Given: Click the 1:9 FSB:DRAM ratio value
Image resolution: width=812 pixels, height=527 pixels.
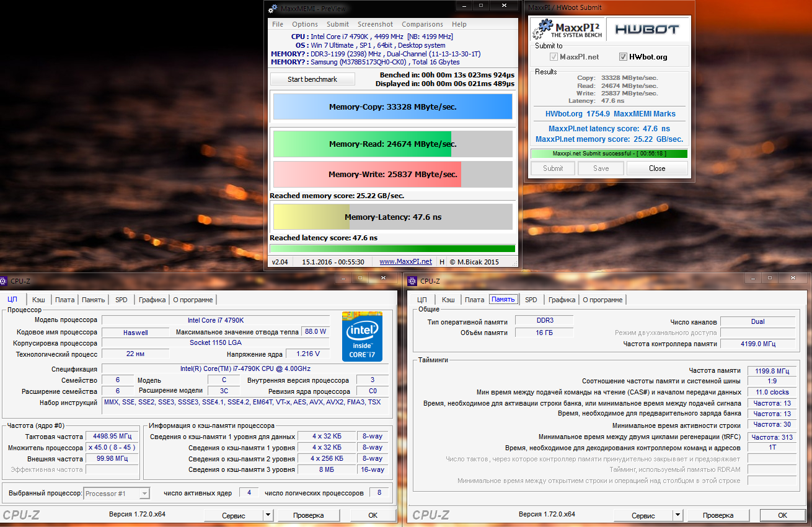Looking at the screenshot, I should 771,381.
